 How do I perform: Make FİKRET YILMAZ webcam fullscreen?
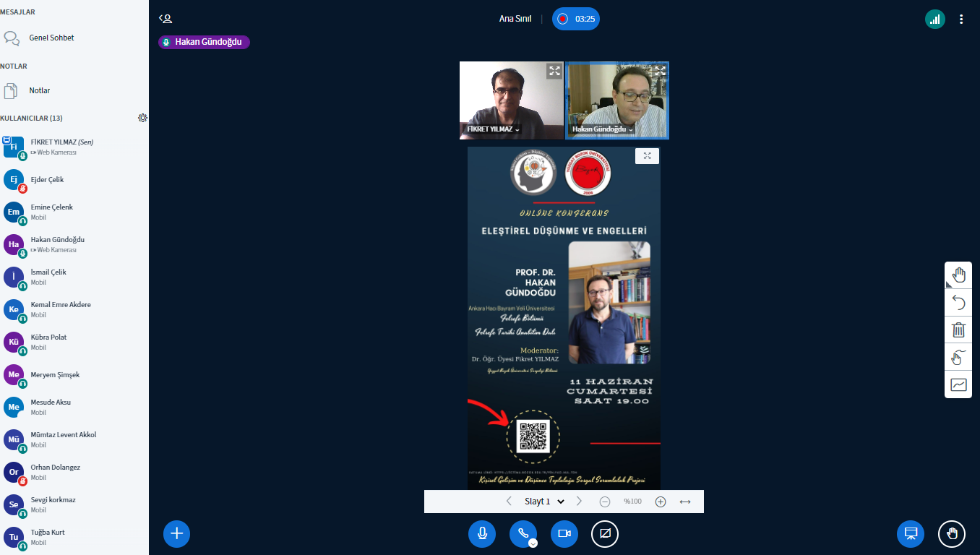click(554, 71)
